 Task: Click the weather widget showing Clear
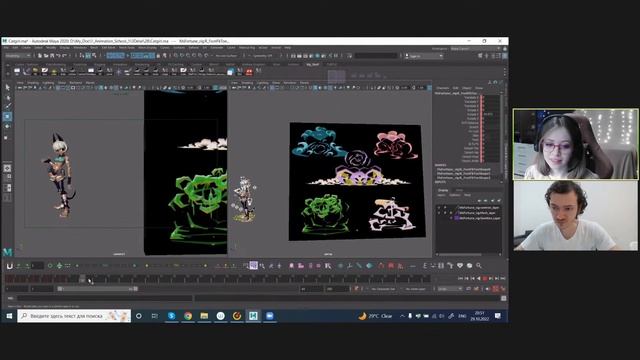pyautogui.click(x=376, y=316)
